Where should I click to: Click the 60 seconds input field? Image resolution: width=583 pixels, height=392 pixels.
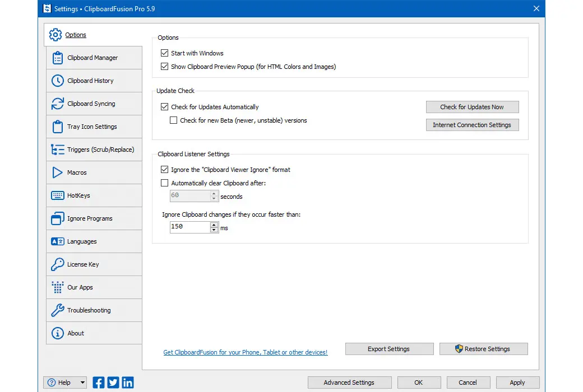[x=190, y=196]
